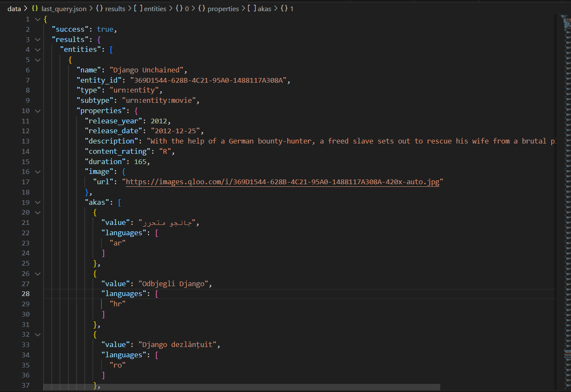Screen dimensions: 571x392
Task: Fold the akas object on line 32
Action: point(38,335)
